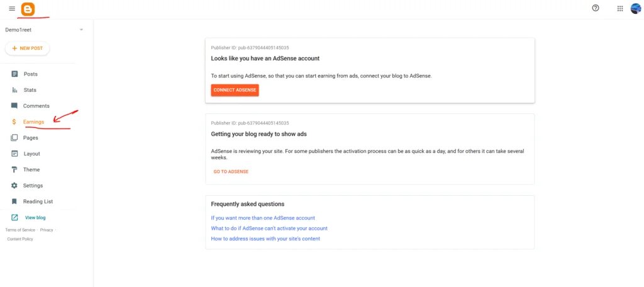Image resolution: width=644 pixels, height=287 pixels.
Task: Open the Help question mark icon
Action: tap(596, 8)
